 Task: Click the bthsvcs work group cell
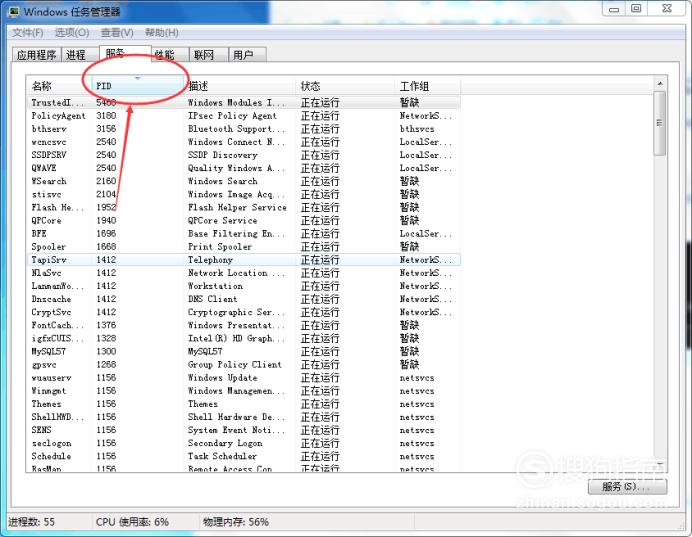tap(417, 129)
